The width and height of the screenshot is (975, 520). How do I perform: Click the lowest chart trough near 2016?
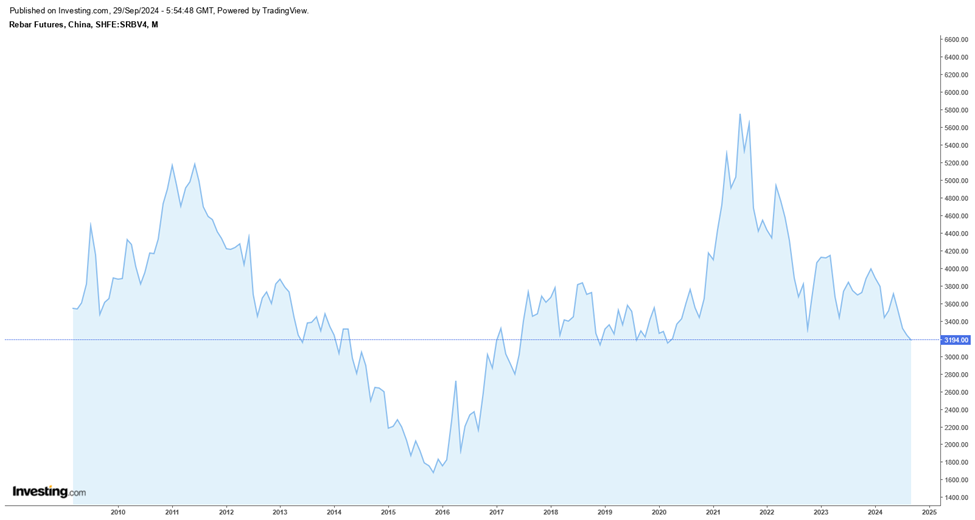pos(433,472)
